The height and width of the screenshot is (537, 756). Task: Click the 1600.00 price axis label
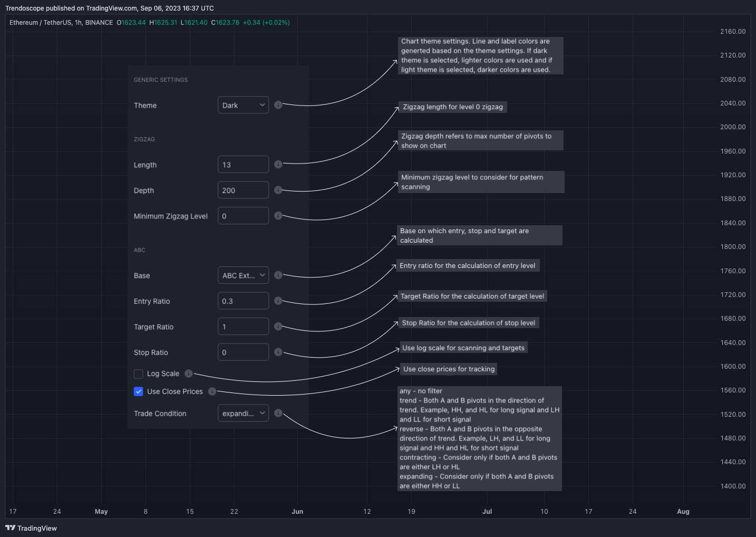coord(733,367)
